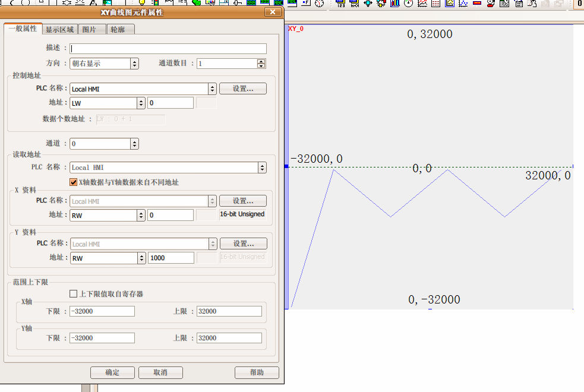Open the 方向 direction dropdown

[134, 64]
